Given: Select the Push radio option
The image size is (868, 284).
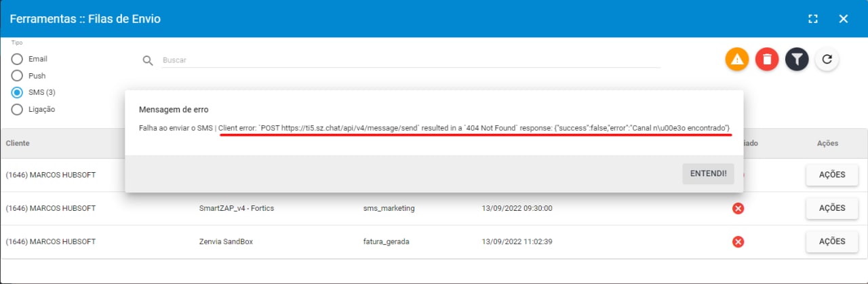Looking at the screenshot, I should click(17, 76).
